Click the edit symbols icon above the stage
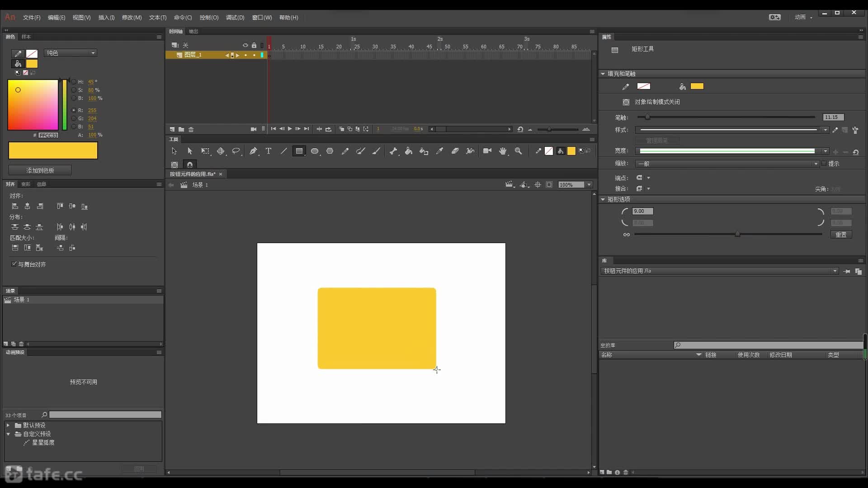 524,185
